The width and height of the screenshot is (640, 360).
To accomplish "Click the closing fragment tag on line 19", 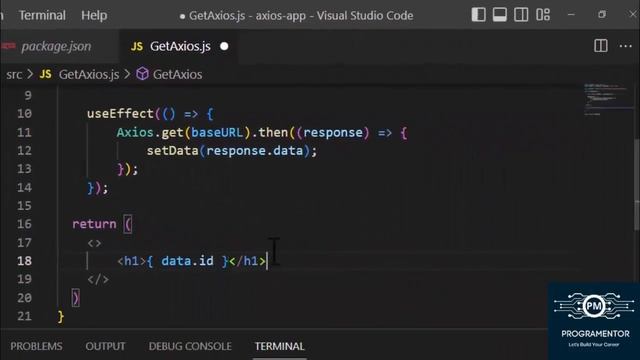I will 98,279.
